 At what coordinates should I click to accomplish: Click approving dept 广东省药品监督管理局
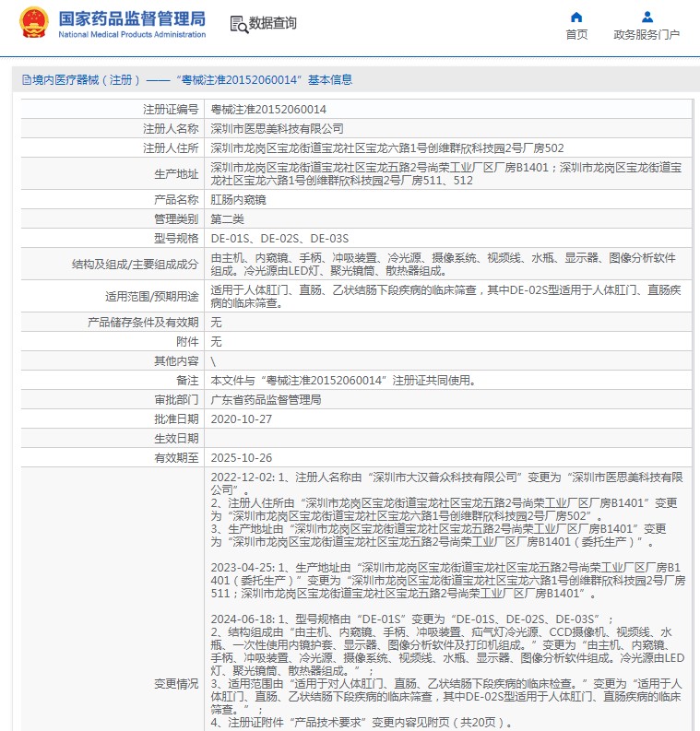(266, 400)
